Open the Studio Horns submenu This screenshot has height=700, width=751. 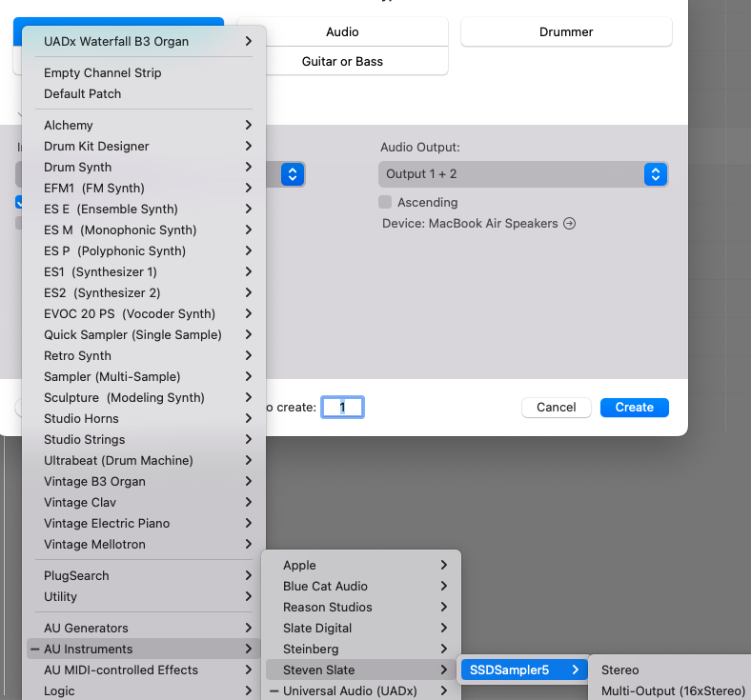click(x=144, y=419)
